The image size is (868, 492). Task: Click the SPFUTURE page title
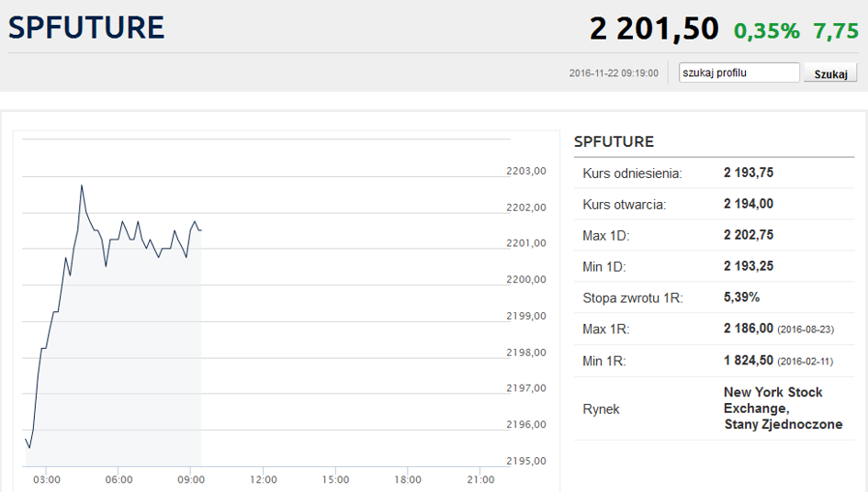86,28
